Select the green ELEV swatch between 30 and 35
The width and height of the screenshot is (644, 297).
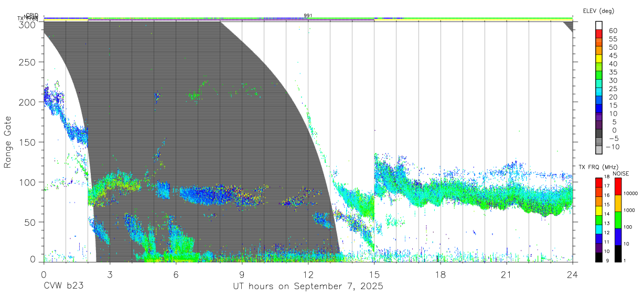[599, 76]
